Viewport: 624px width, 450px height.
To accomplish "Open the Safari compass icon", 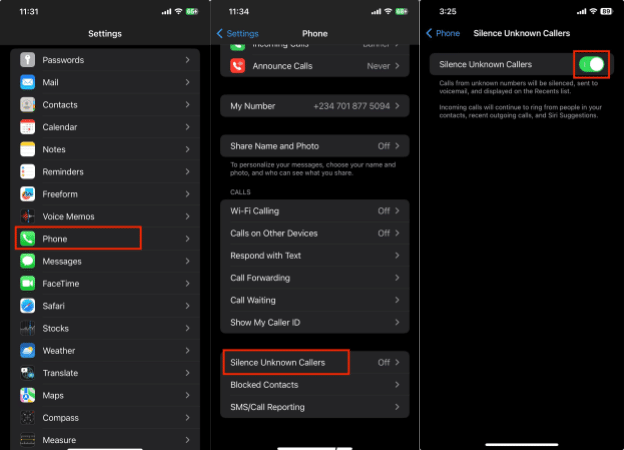I will [27, 306].
